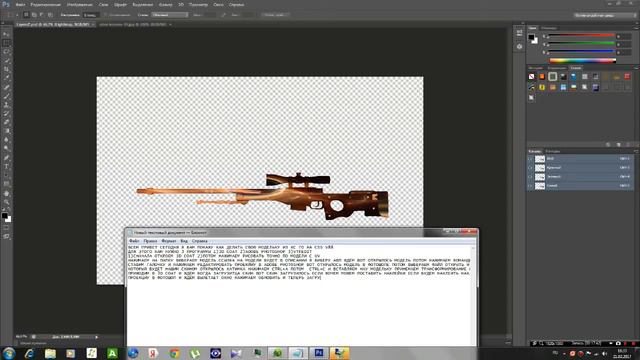
Task: Select the Dodge tool
Action: [6, 149]
